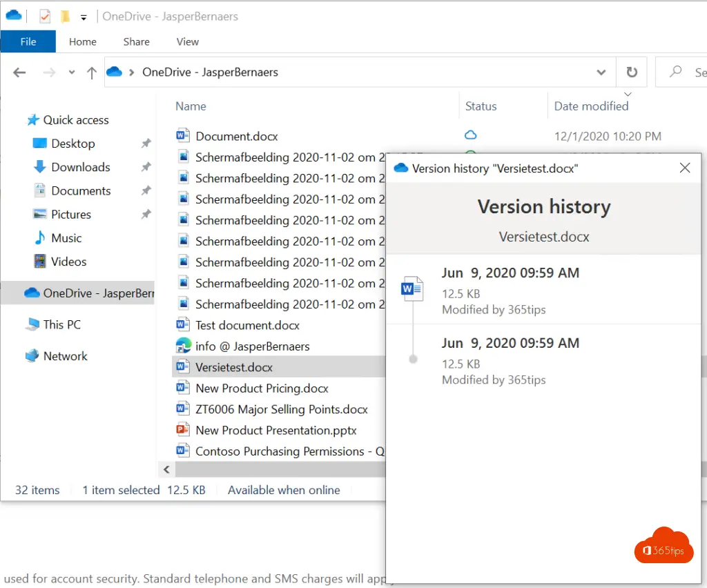Click the Up one level arrow

[x=91, y=72]
